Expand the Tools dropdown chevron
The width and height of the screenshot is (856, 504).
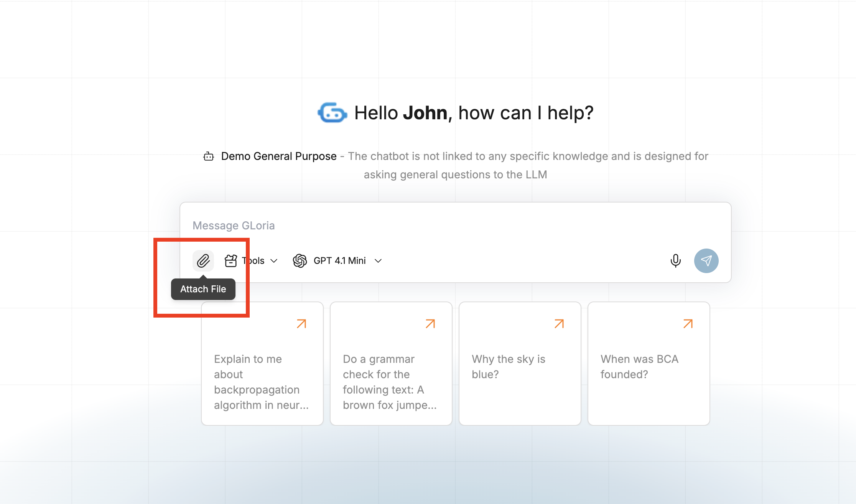[x=274, y=261]
